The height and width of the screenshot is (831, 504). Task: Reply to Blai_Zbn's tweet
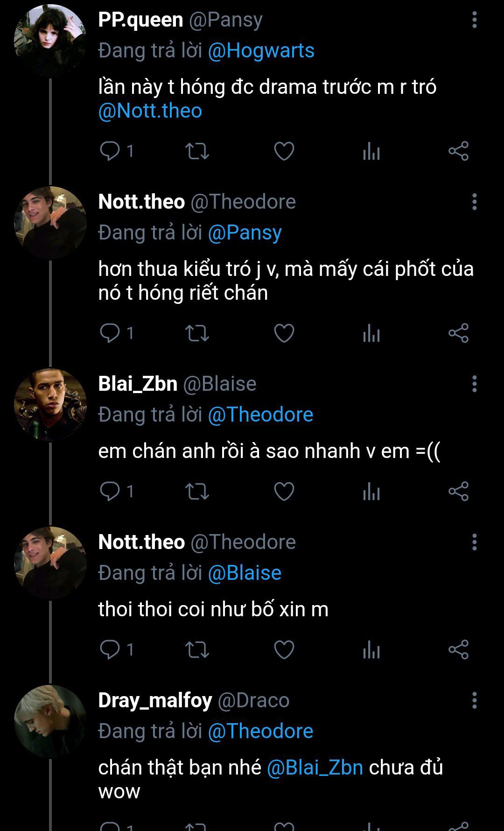click(110, 492)
